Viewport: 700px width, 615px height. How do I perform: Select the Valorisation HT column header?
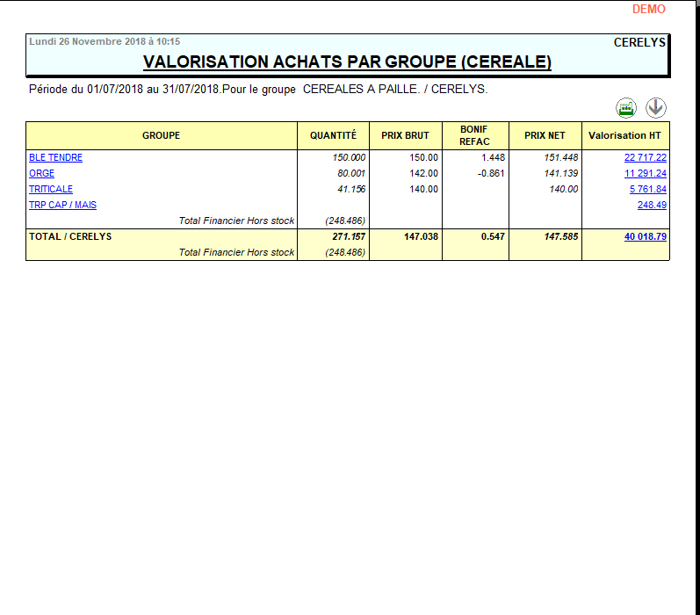coord(624,136)
